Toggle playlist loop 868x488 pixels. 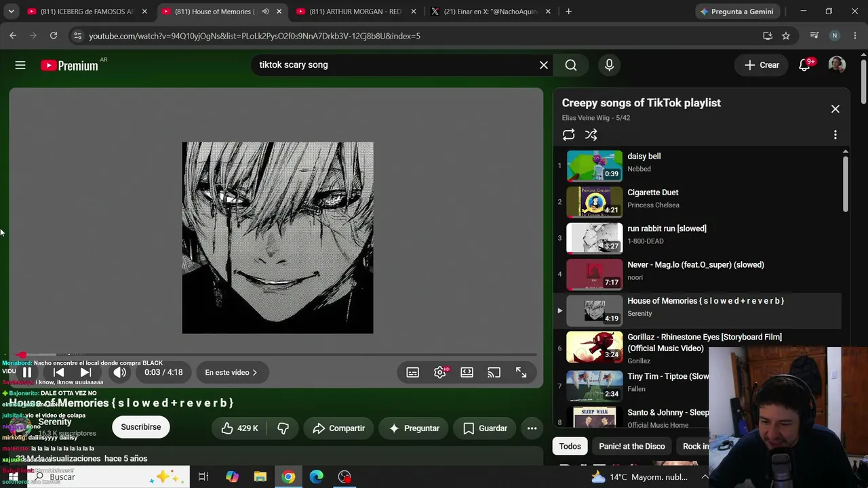point(568,135)
